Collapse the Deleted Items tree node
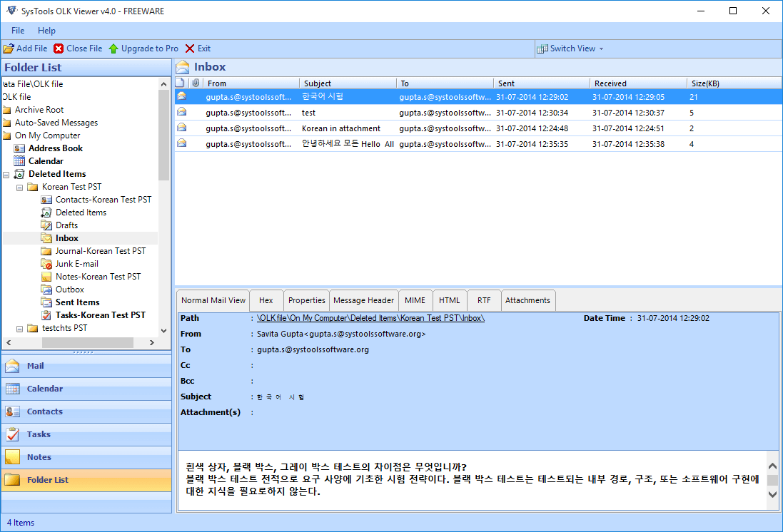 click(x=6, y=175)
